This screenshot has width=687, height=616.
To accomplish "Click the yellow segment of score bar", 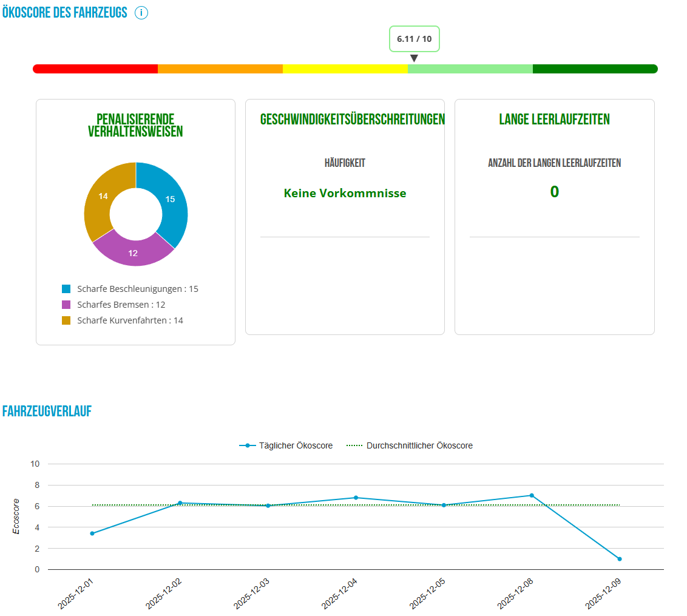I will point(345,69).
